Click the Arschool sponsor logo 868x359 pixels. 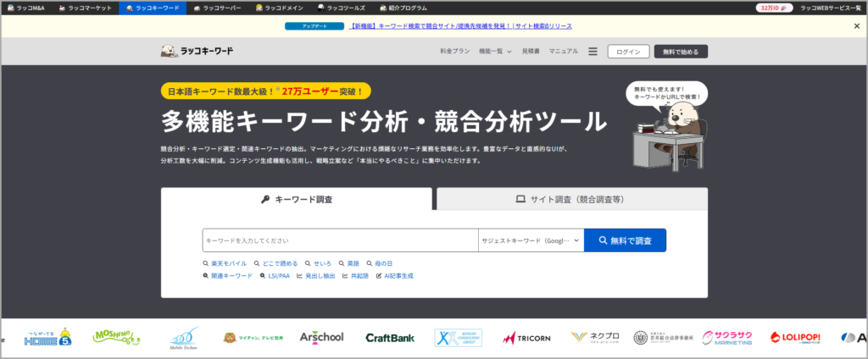click(321, 338)
